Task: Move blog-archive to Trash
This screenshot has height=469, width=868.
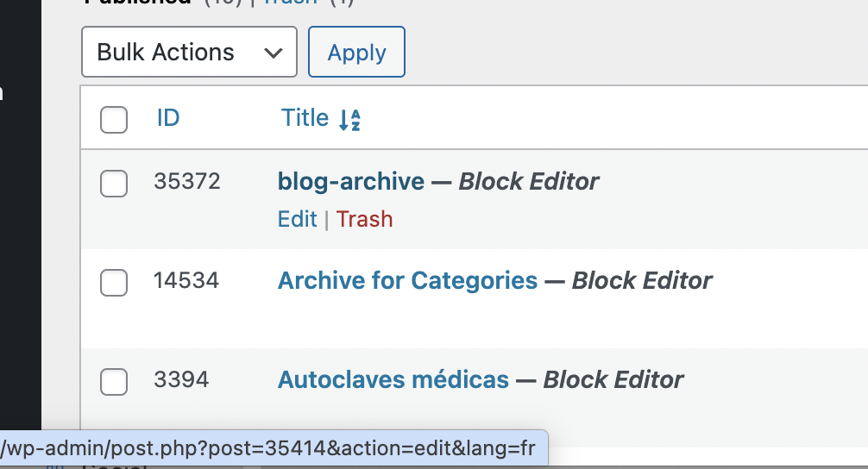Action: pyautogui.click(x=364, y=219)
